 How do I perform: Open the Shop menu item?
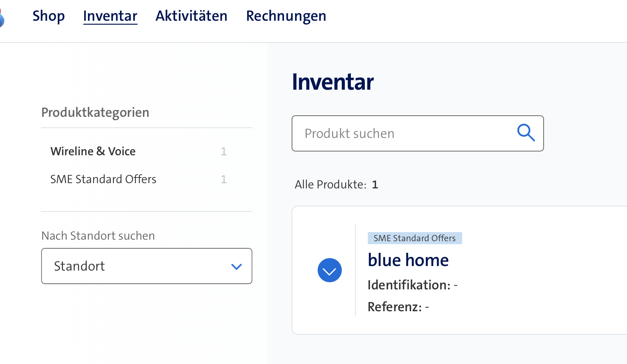click(49, 16)
